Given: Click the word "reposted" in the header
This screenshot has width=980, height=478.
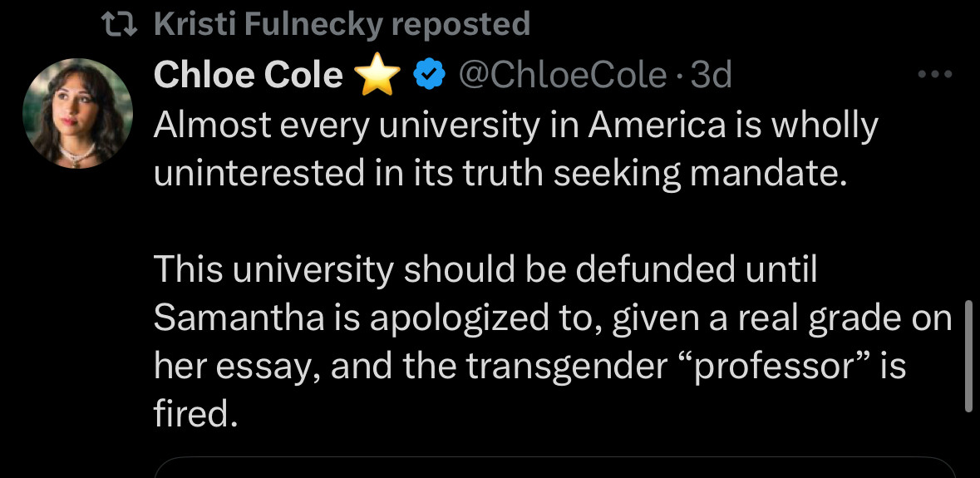Looking at the screenshot, I should point(460,24).
